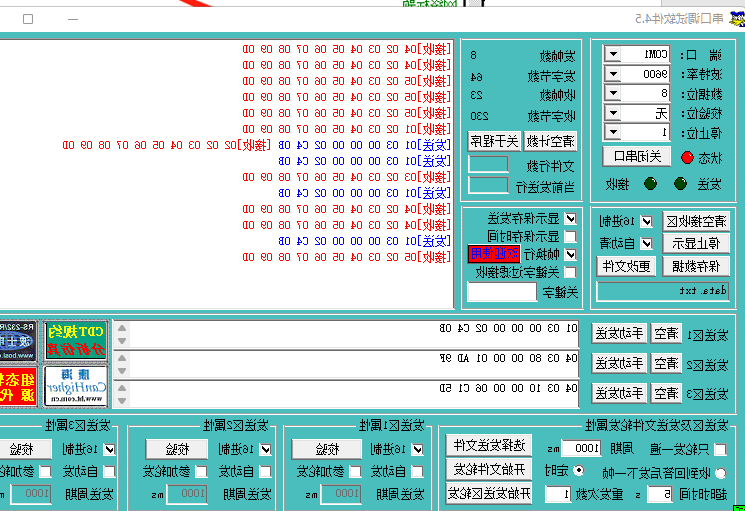Screen dimensions: 745x511
Task: Enable 参加轮发 checkbox in 发送区2属性
Action: click(201, 472)
